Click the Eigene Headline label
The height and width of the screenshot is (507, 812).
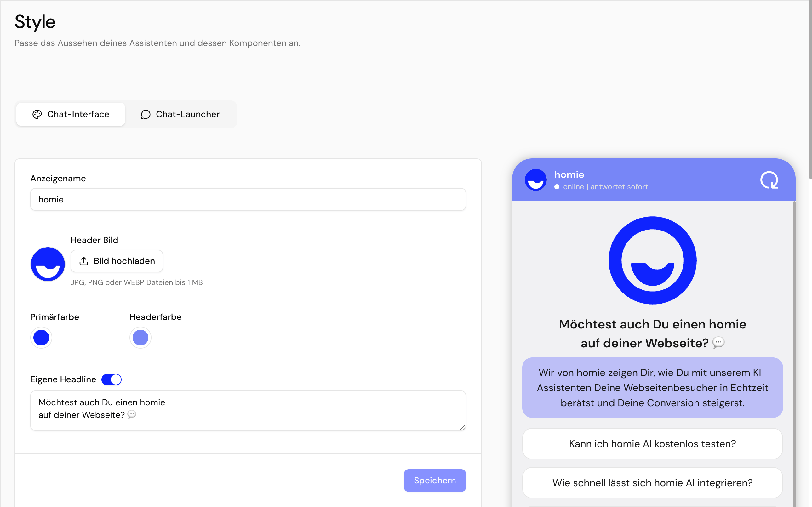[x=63, y=379]
